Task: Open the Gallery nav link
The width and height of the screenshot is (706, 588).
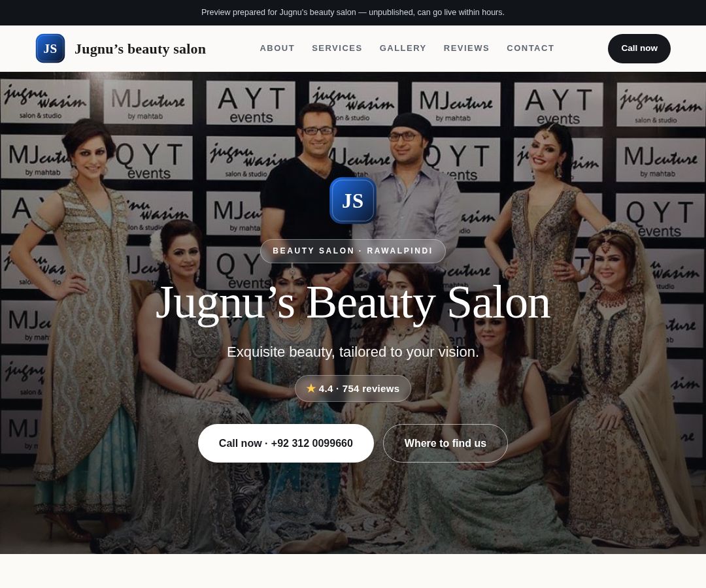Action: pos(403,48)
